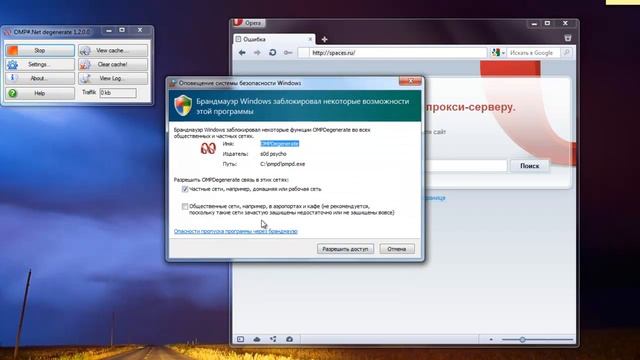Image resolution: width=640 pixels, height=360 pixels.
Task: Click the Opera Unite icon in status bar
Action: coord(273,339)
